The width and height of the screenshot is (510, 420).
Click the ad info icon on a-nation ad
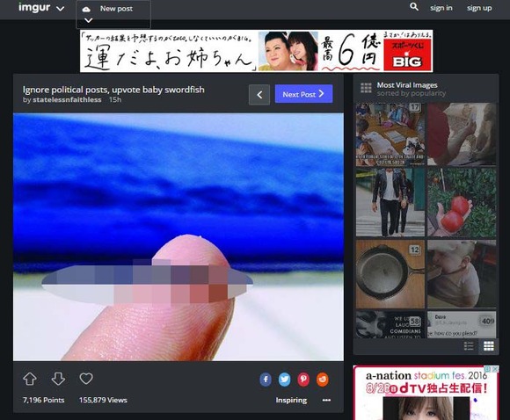[488, 369]
